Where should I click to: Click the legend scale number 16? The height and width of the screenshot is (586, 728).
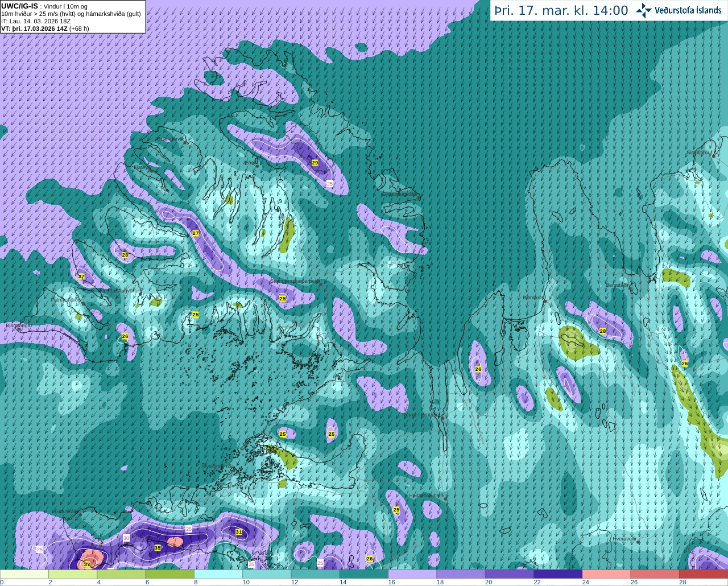392,582
